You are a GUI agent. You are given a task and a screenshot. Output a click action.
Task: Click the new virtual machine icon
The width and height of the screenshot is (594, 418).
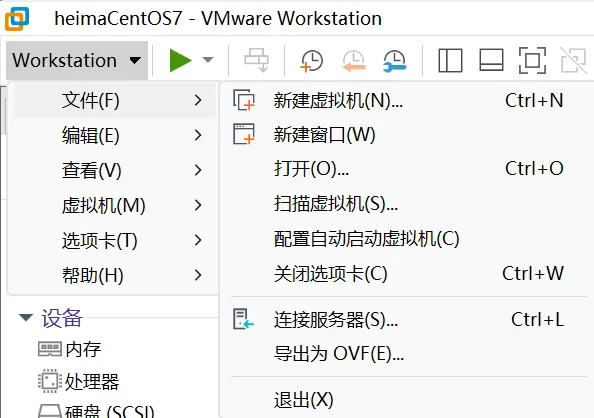244,100
